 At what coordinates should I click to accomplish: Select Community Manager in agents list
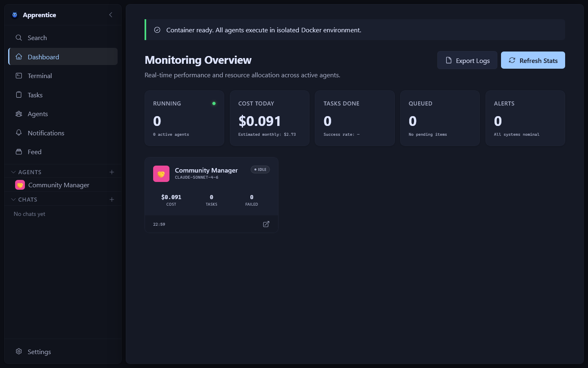63,185
